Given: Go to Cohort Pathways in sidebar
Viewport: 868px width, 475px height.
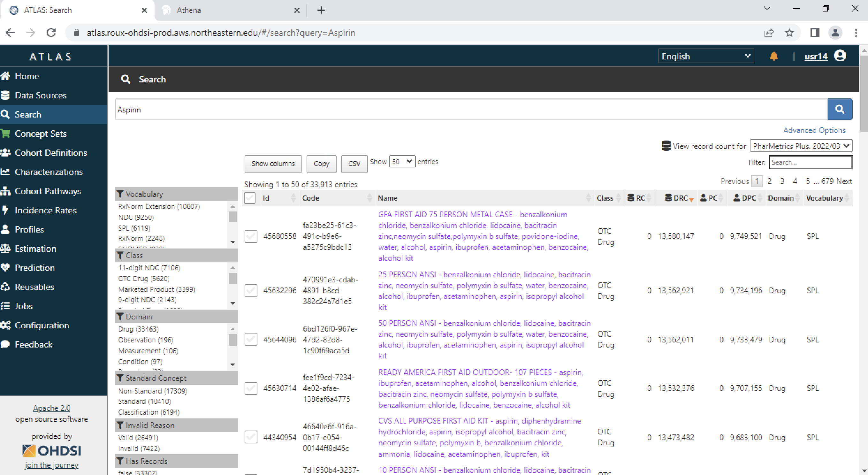Looking at the screenshot, I should 48,191.
